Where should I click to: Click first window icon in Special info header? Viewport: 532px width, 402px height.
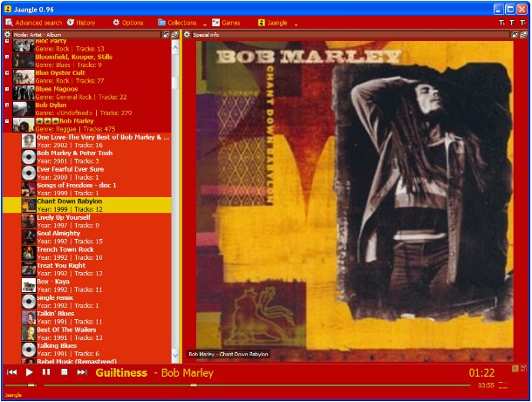pyautogui.click(x=515, y=34)
